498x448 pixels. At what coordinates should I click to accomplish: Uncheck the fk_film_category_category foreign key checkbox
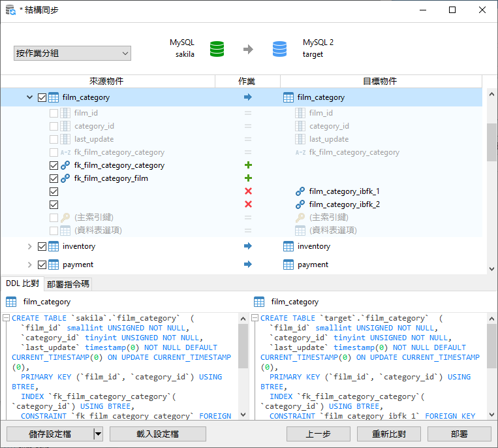[x=54, y=165]
